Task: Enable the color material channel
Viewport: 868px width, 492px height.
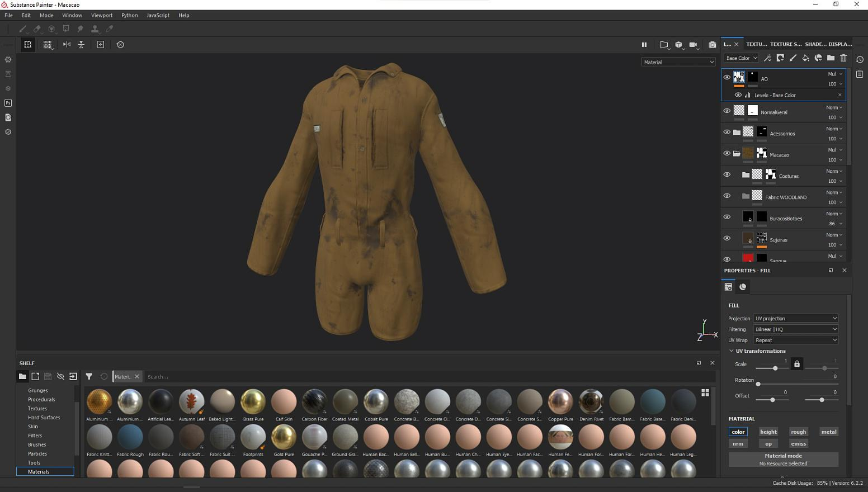Action: [x=738, y=432]
